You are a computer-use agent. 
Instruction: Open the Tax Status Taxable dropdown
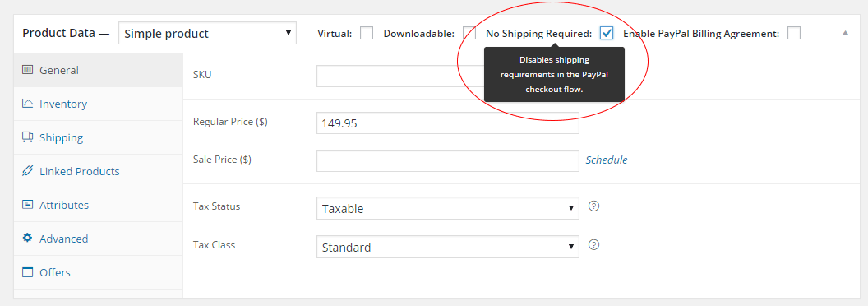448,208
